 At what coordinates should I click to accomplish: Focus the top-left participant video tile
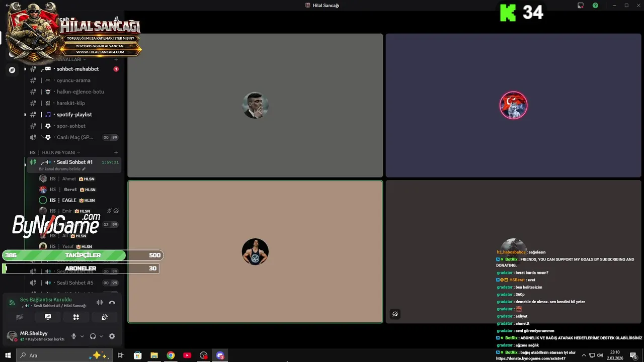pos(255,106)
